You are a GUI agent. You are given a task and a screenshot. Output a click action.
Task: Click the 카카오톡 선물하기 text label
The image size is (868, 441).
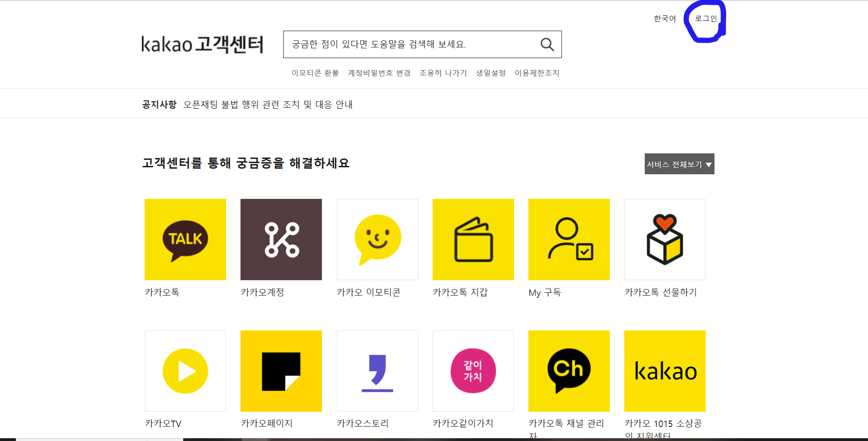661,292
